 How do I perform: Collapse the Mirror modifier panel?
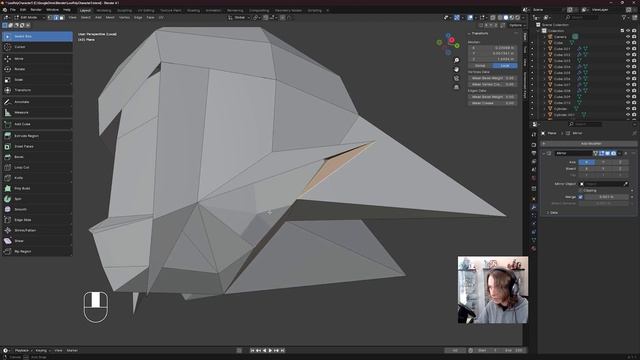click(x=544, y=153)
